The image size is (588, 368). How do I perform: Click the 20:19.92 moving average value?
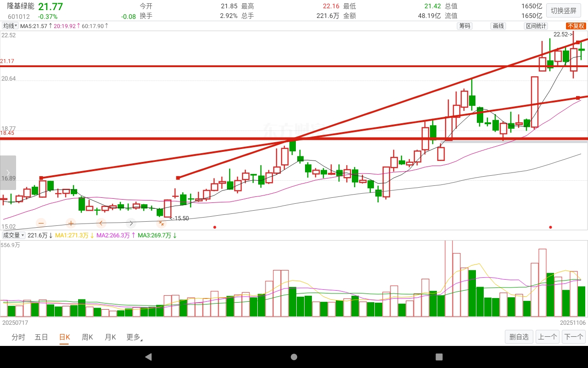tap(64, 26)
